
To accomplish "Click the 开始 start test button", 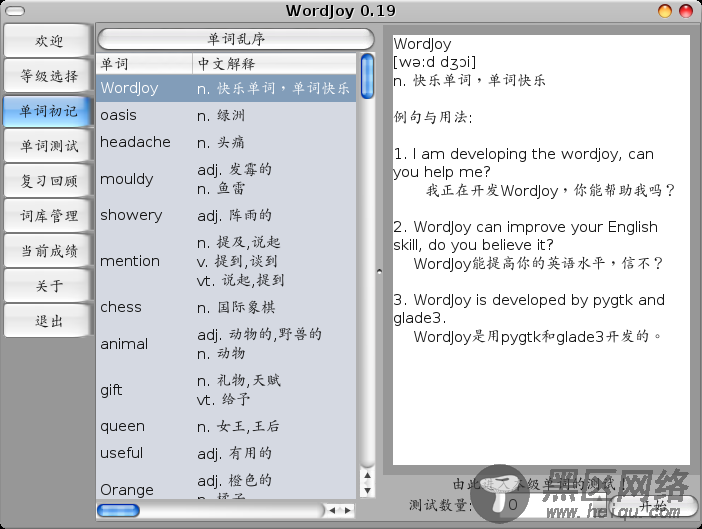I will (x=655, y=505).
